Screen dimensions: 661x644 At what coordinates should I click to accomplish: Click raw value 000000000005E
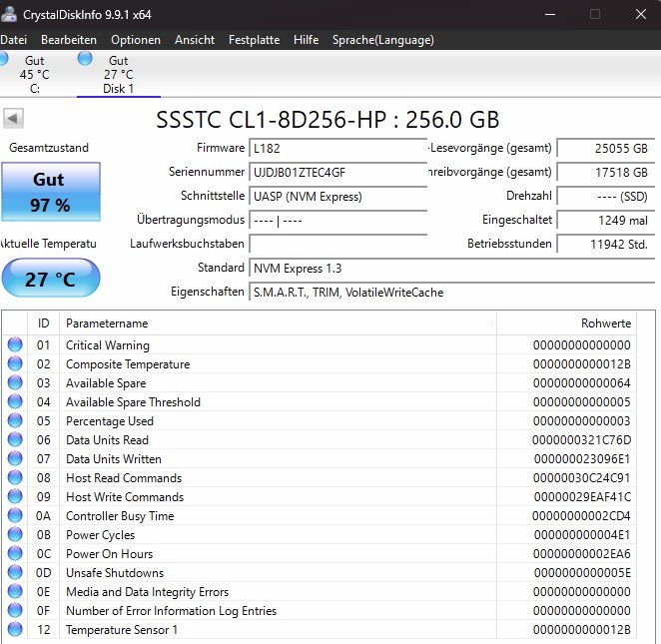582,573
